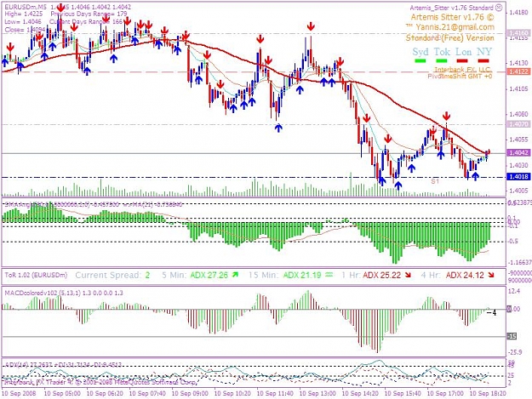532x399 pixels.
Task: Click the 1.4160 price level tag
Action: click(x=518, y=33)
